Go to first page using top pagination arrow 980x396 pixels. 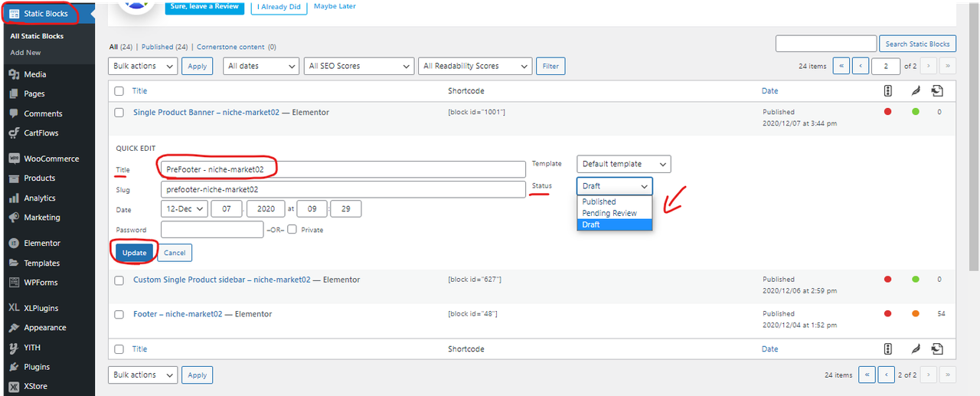(x=841, y=66)
